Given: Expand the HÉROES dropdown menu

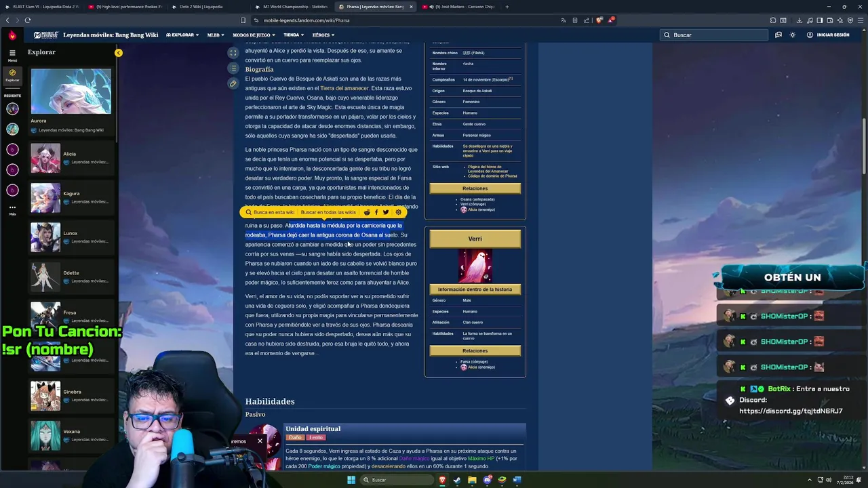Looking at the screenshot, I should (323, 35).
